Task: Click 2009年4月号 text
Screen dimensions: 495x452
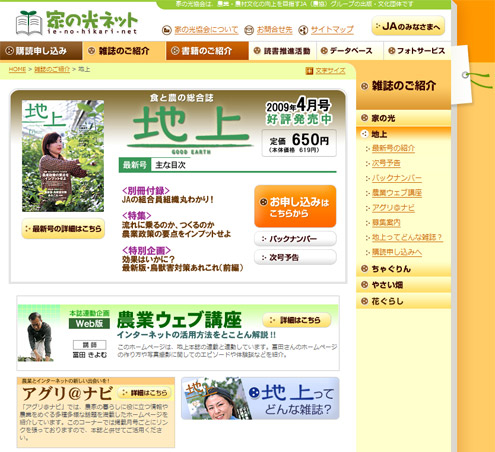Action: point(298,106)
